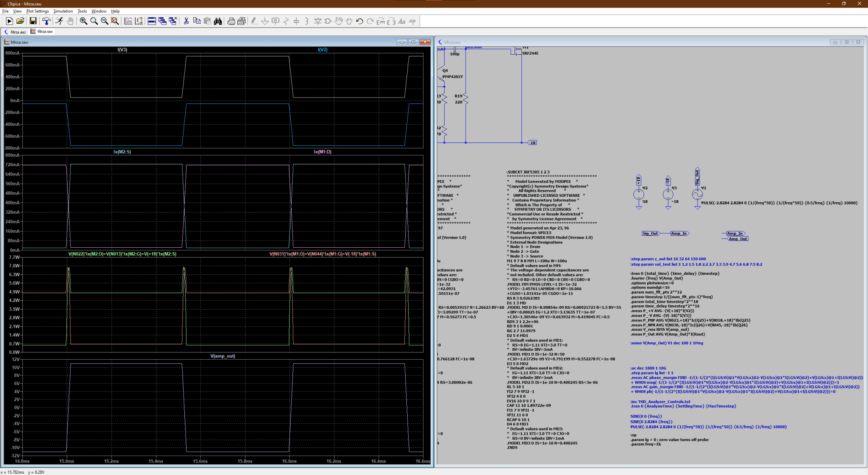Click the New Schematic toolbar icon
868x475 pixels.
coord(9,21)
